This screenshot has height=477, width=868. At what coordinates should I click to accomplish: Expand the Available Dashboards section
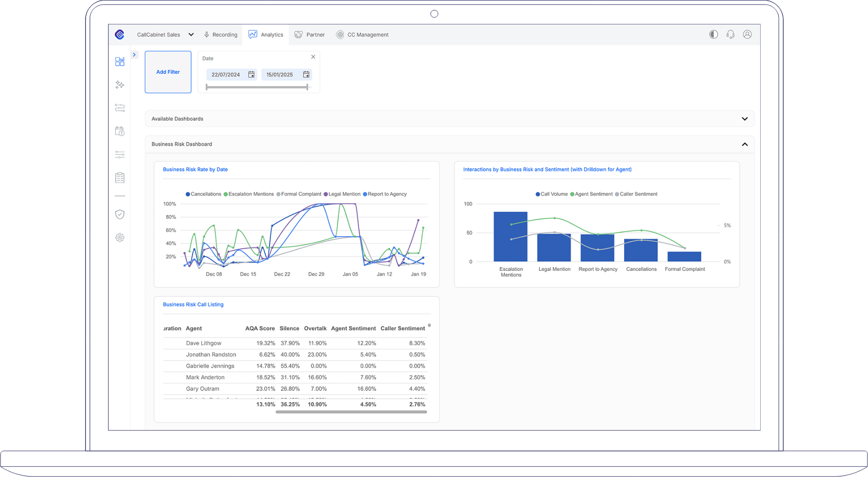[745, 119]
